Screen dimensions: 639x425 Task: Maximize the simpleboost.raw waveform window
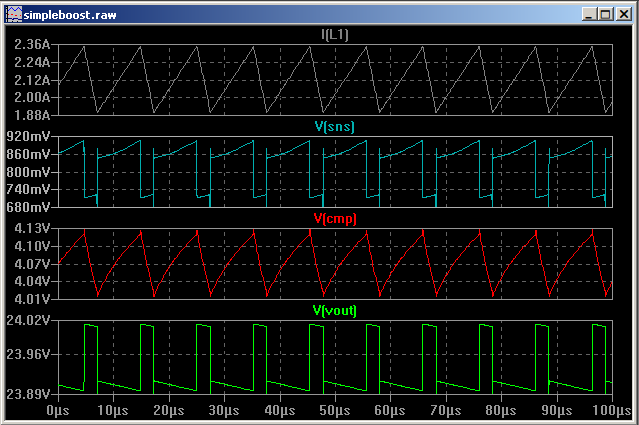[x=606, y=14]
